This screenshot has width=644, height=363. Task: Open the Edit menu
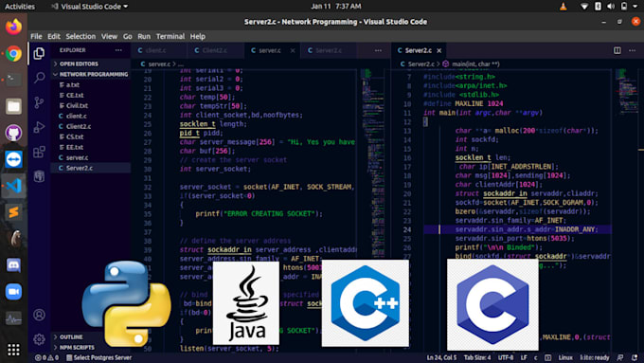pyautogui.click(x=54, y=36)
